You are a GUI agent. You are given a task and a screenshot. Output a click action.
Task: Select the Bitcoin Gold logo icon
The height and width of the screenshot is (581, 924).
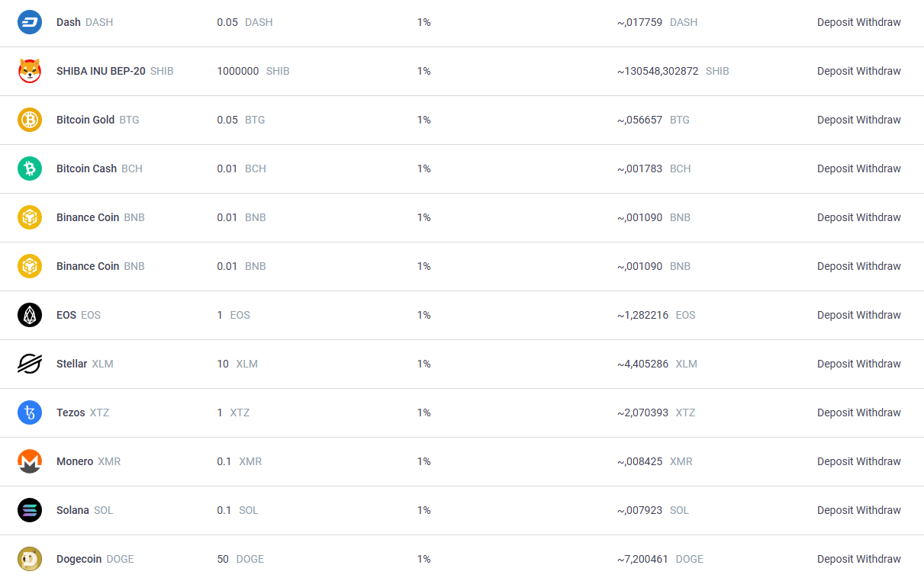[30, 120]
